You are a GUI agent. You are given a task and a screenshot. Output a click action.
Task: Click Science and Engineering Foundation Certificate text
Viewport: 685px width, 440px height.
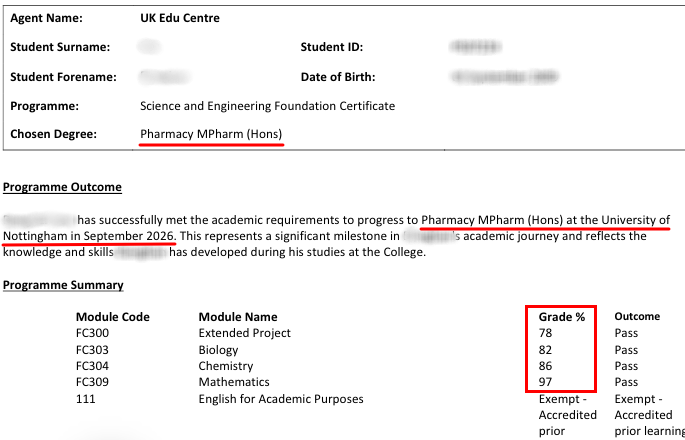click(x=267, y=106)
